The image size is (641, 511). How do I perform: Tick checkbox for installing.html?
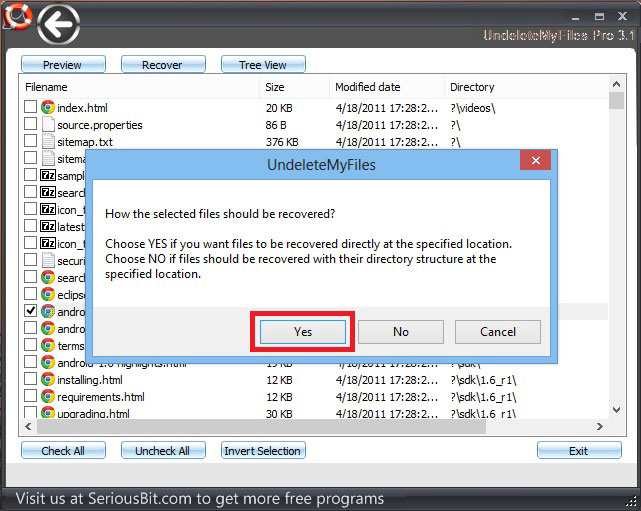coord(30,379)
